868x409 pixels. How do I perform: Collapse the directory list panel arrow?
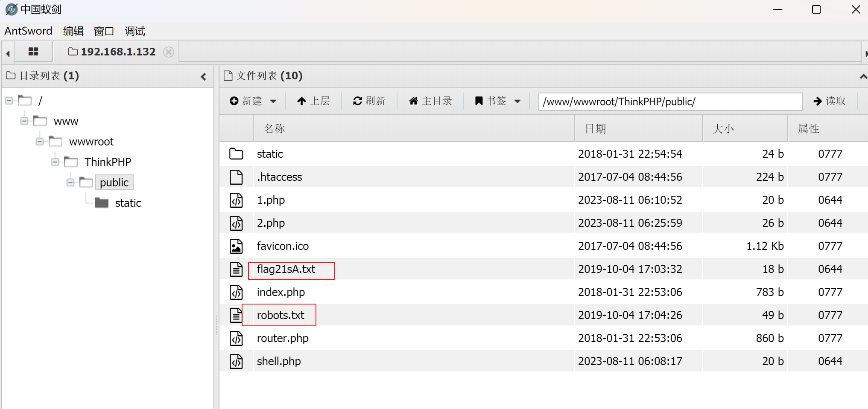click(x=204, y=77)
